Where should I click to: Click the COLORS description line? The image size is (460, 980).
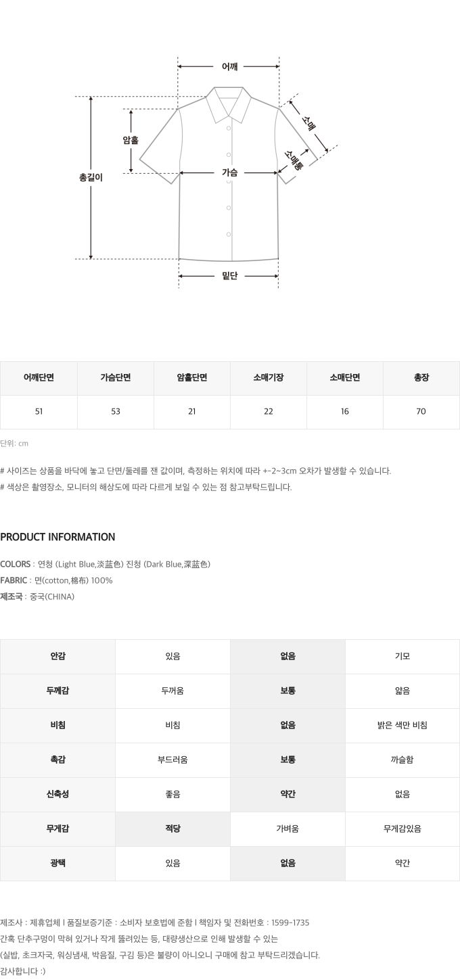click(x=106, y=564)
